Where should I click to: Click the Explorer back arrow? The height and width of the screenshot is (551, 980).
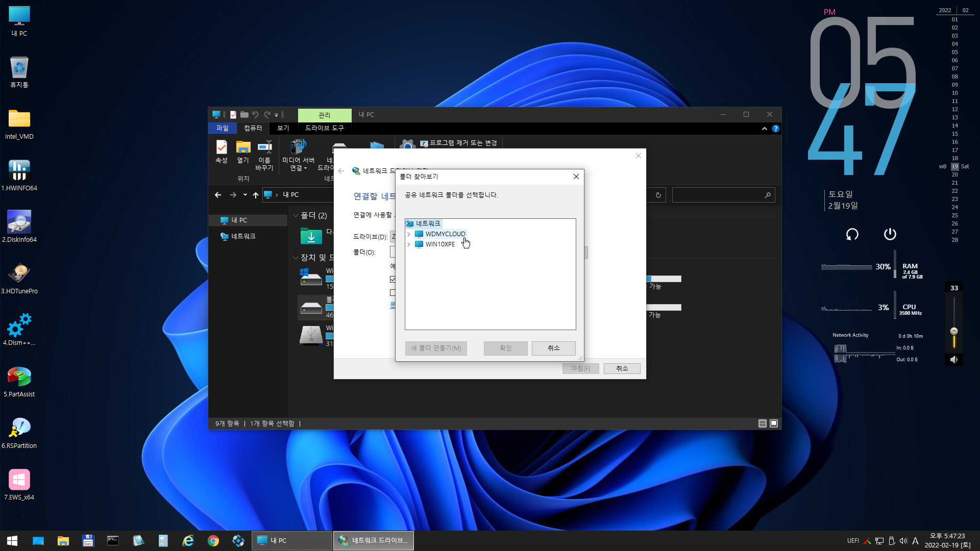[x=218, y=195]
